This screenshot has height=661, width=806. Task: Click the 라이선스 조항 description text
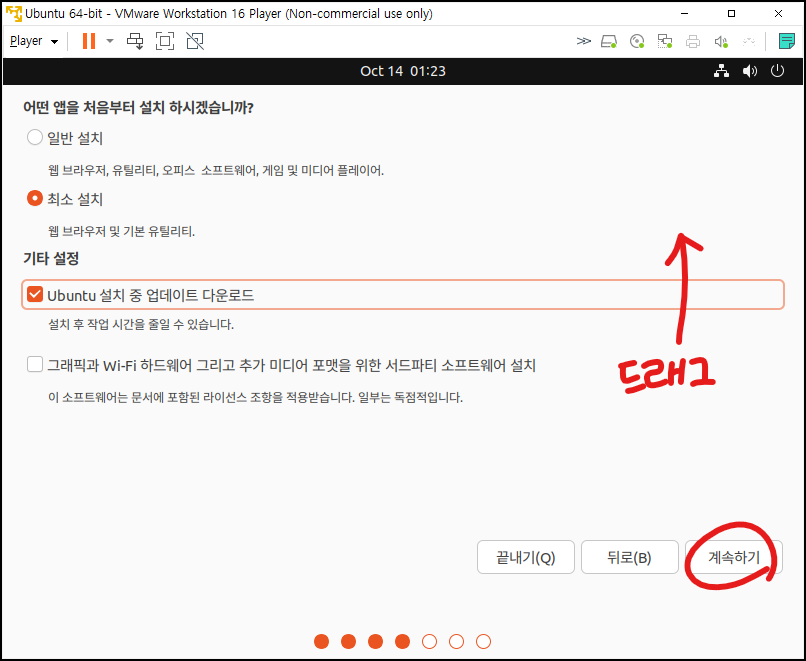click(255, 397)
